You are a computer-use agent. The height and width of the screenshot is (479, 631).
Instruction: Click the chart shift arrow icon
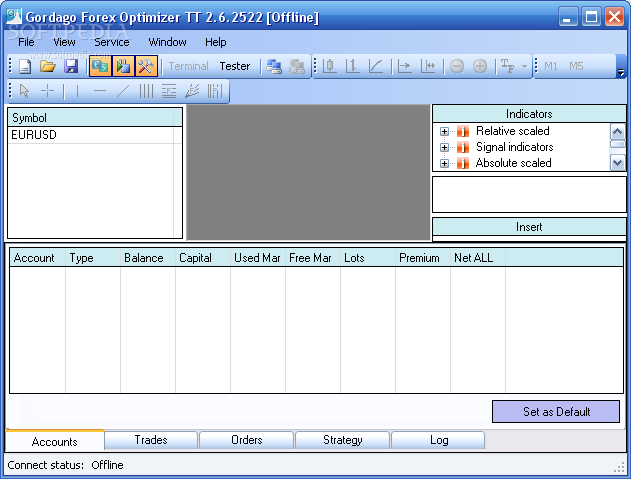tap(404, 66)
